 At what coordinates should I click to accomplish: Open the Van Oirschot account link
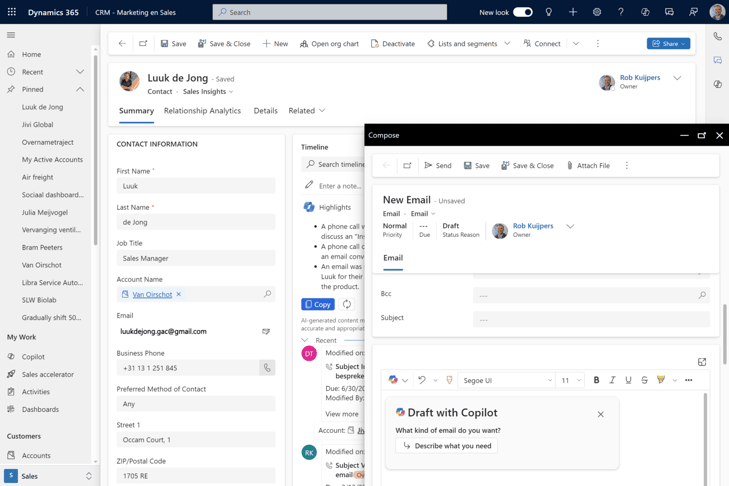152,294
